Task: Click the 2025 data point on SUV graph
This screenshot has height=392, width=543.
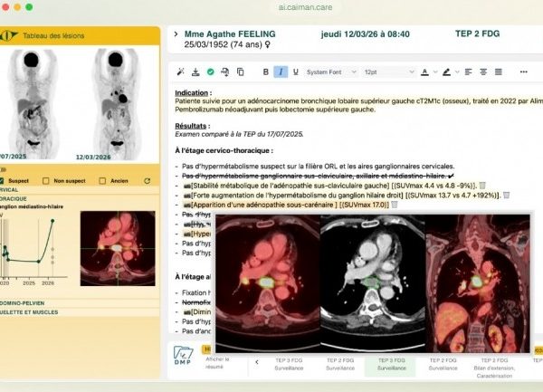Action: [x=38, y=262]
